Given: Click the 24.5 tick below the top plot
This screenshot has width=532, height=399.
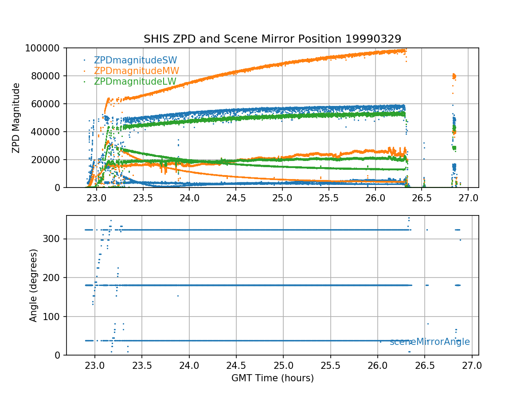Looking at the screenshot, I should [x=235, y=198].
